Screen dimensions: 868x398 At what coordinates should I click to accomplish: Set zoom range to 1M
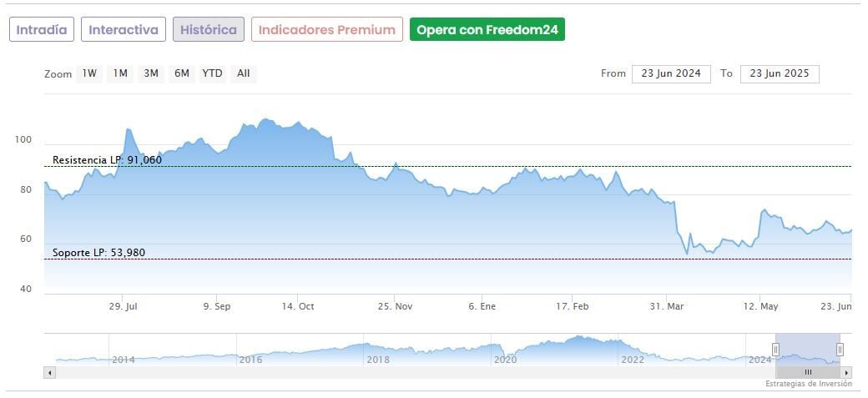tap(120, 73)
